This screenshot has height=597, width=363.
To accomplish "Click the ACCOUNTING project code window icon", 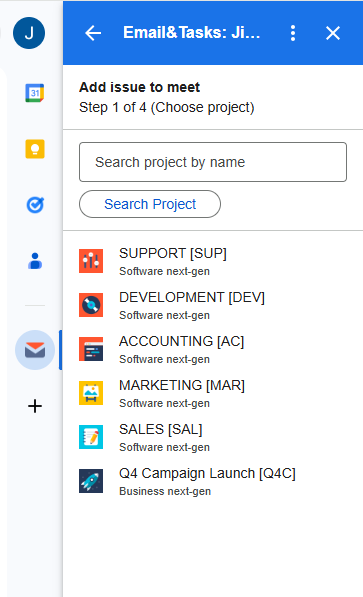I will click(91, 349).
